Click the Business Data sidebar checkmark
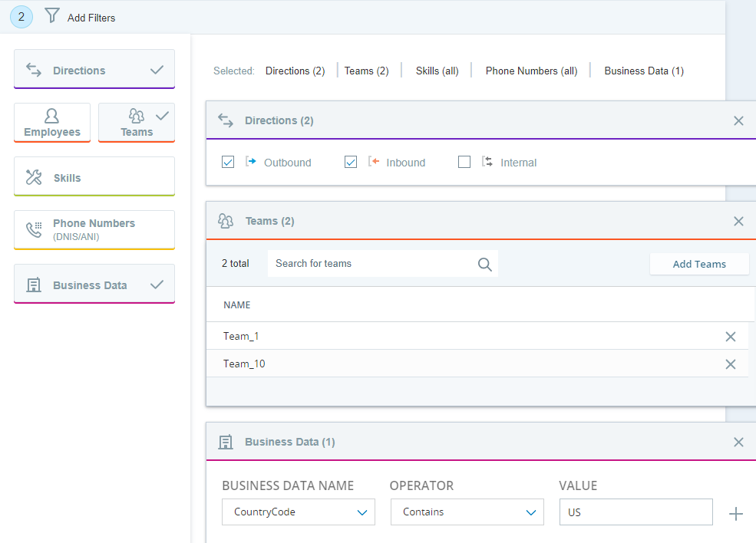 [157, 285]
